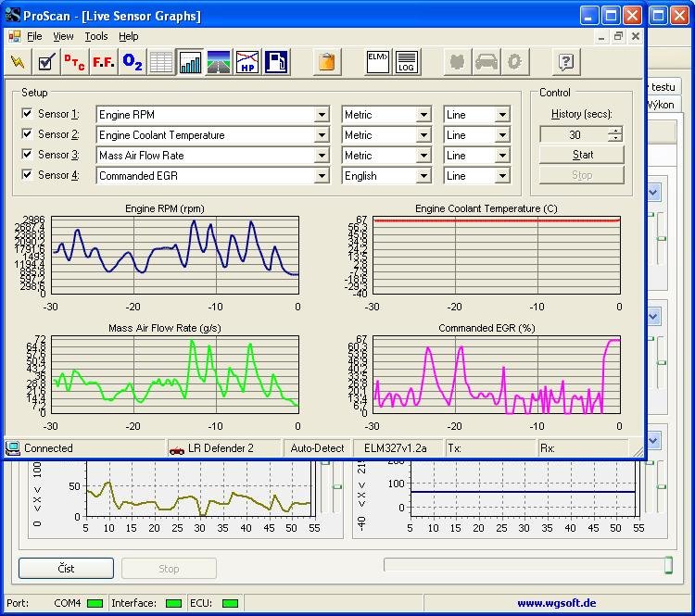Open the O2 oxygen sensor icon
Image resolution: width=695 pixels, height=616 pixels.
(x=133, y=62)
